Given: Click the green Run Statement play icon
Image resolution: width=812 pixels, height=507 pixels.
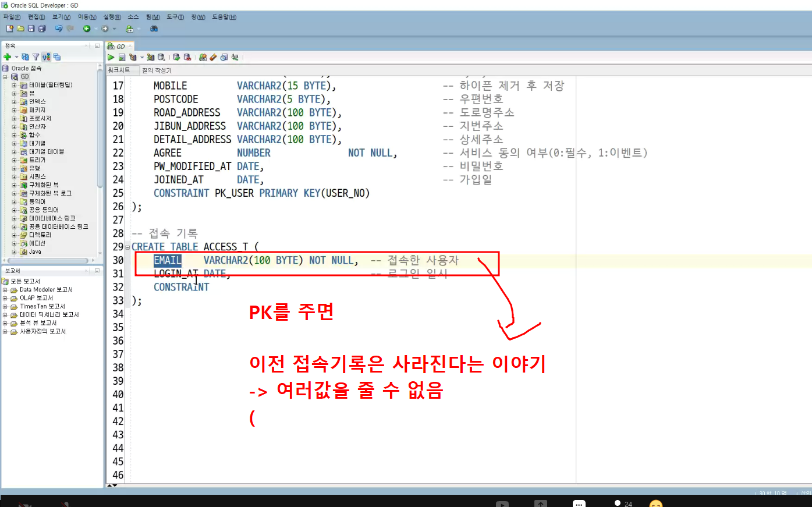Looking at the screenshot, I should tap(111, 57).
